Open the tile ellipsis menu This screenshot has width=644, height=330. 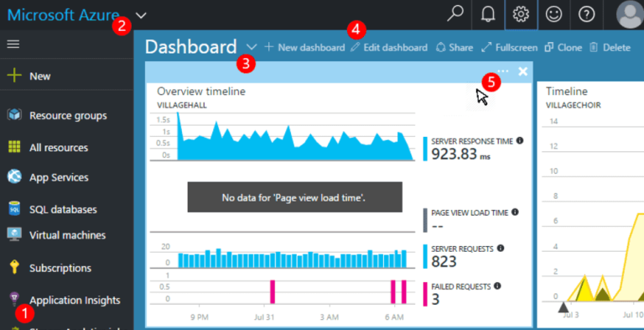point(503,71)
